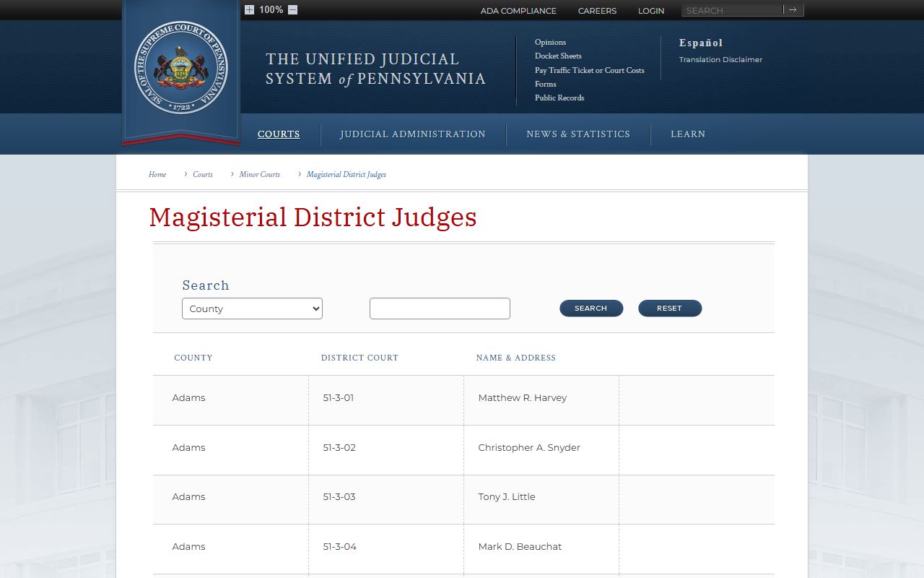Open the News & Statistics menu
This screenshot has width=924, height=578.
coord(578,134)
